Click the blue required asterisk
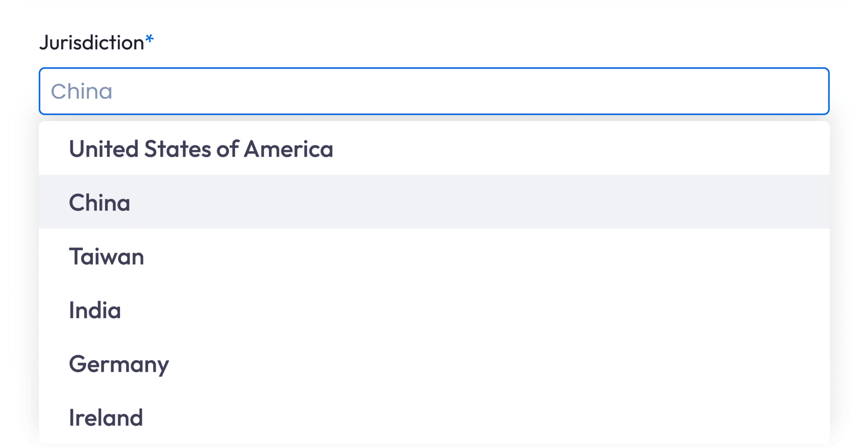Screen dimensions: 868x448 [x=149, y=40]
